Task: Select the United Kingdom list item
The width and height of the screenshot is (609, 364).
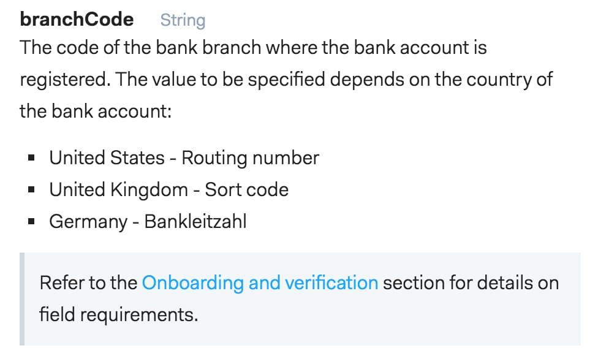Action: click(168, 190)
